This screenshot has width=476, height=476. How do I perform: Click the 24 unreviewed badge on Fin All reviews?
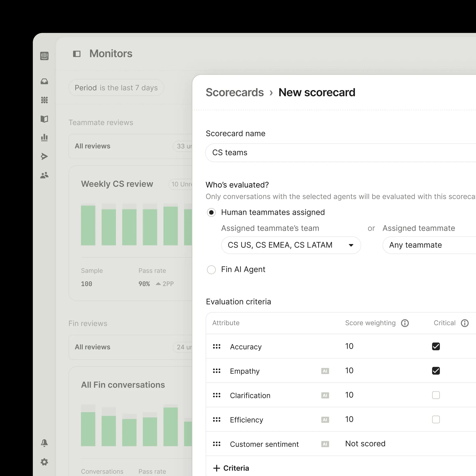(x=183, y=347)
